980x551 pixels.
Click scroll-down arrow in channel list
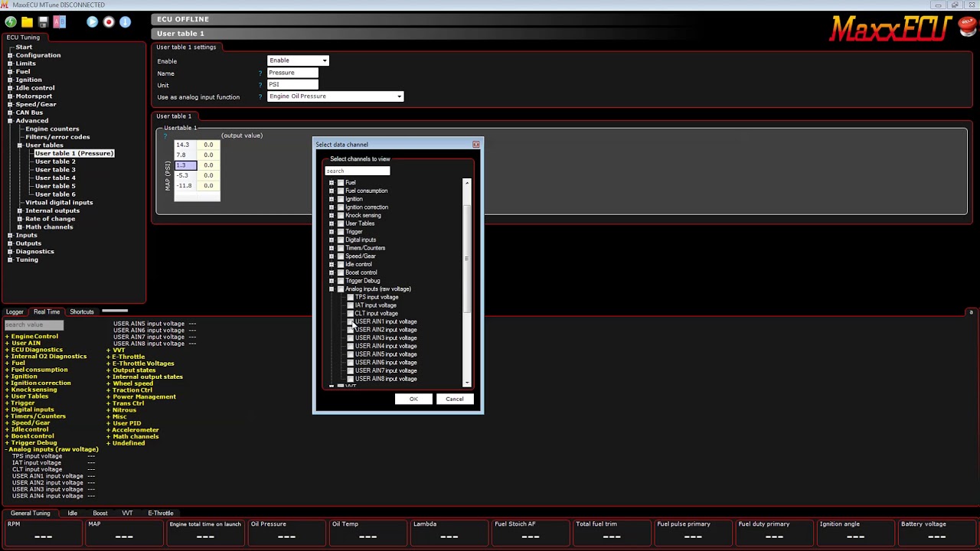point(467,382)
